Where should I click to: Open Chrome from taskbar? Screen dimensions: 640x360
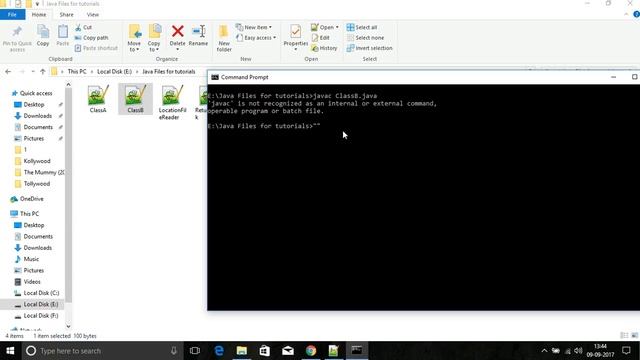(x=311, y=351)
